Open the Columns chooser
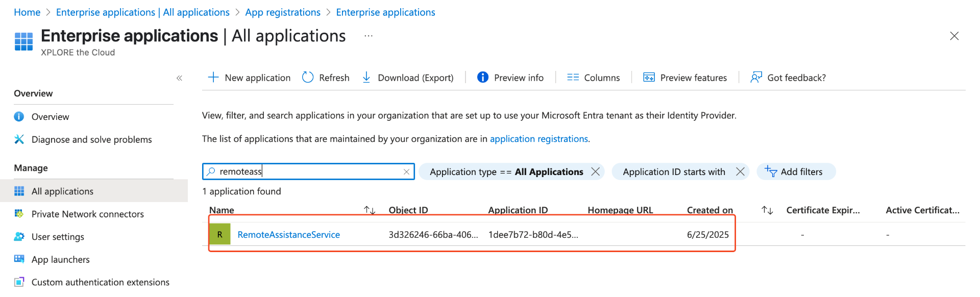The height and width of the screenshot is (297, 980). [594, 78]
